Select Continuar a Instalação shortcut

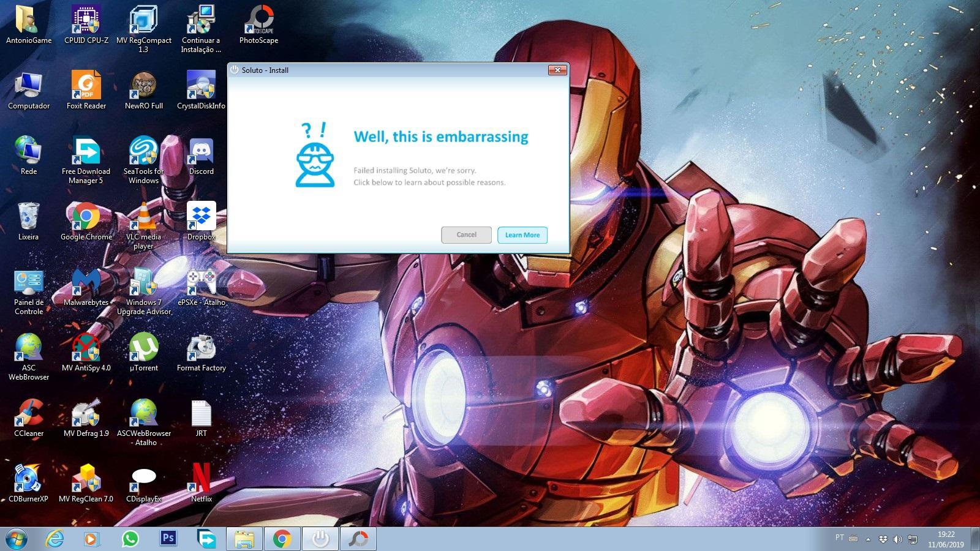201,29
